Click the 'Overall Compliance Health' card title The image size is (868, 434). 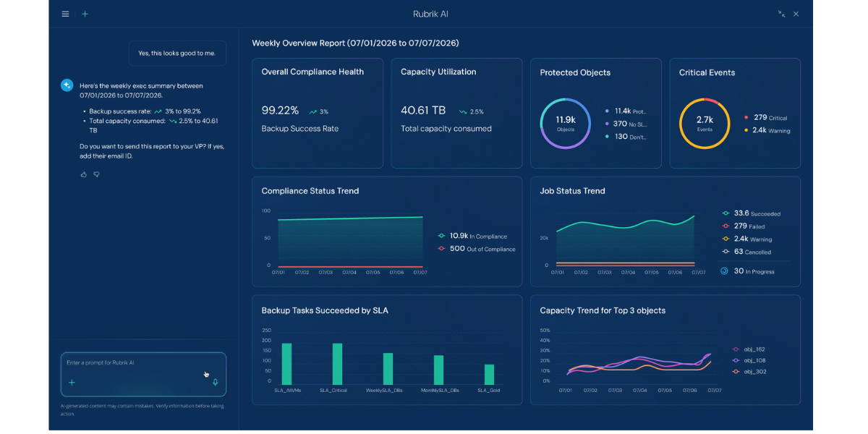point(312,72)
